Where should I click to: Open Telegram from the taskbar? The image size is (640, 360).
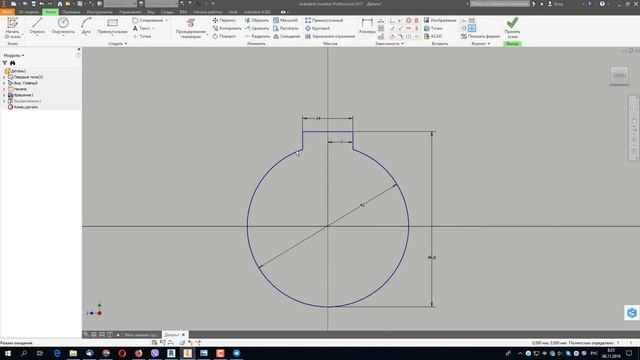tap(236, 353)
